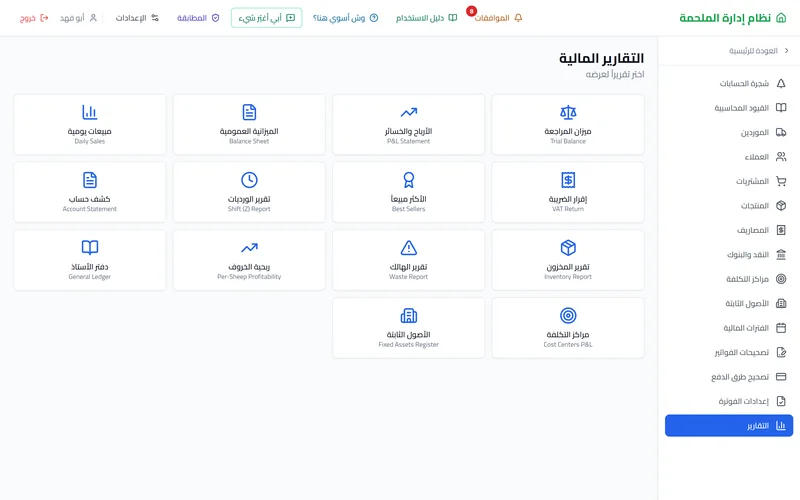Click the خروج logout link
Viewport: 800px width, 500px height.
pyautogui.click(x=34, y=18)
